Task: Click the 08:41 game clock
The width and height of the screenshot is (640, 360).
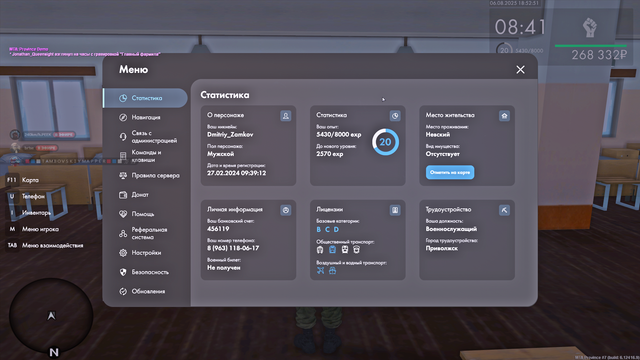Action: (520, 27)
